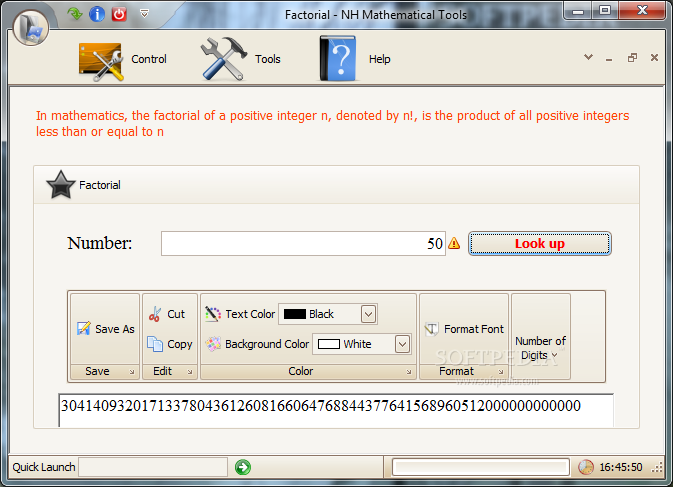Viewport: 673px width, 487px height.
Task: Click the Quick Launch label
Action: [x=44, y=467]
